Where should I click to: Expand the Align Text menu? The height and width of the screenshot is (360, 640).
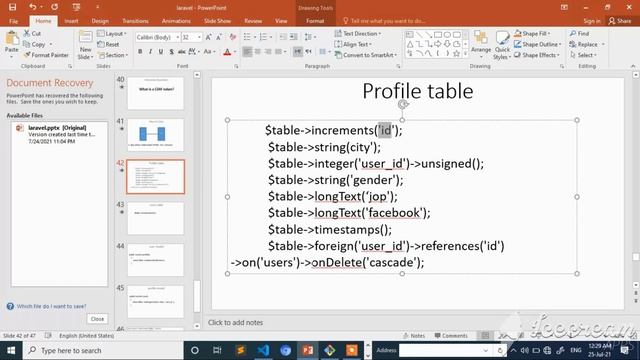(353, 44)
